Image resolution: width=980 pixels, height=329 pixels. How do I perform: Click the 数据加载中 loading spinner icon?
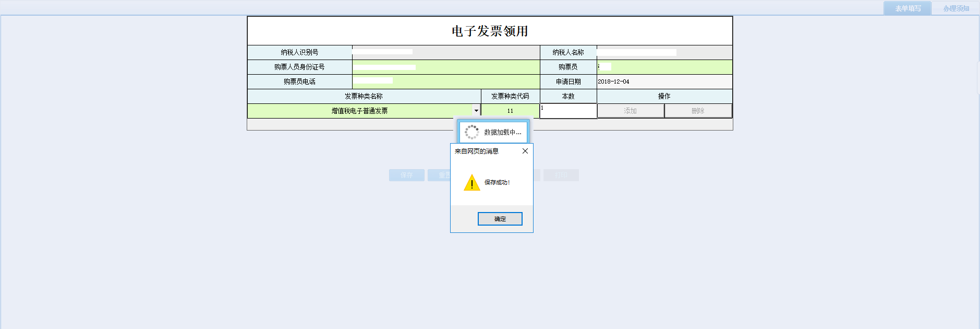pyautogui.click(x=471, y=132)
